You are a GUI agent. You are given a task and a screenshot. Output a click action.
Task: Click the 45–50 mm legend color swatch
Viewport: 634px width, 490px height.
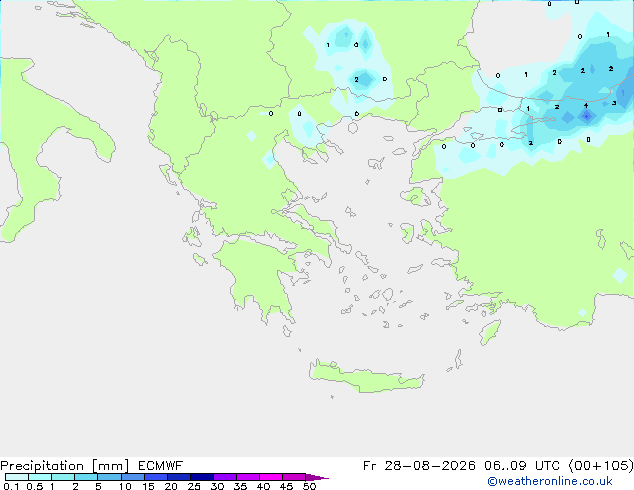tap(294, 477)
